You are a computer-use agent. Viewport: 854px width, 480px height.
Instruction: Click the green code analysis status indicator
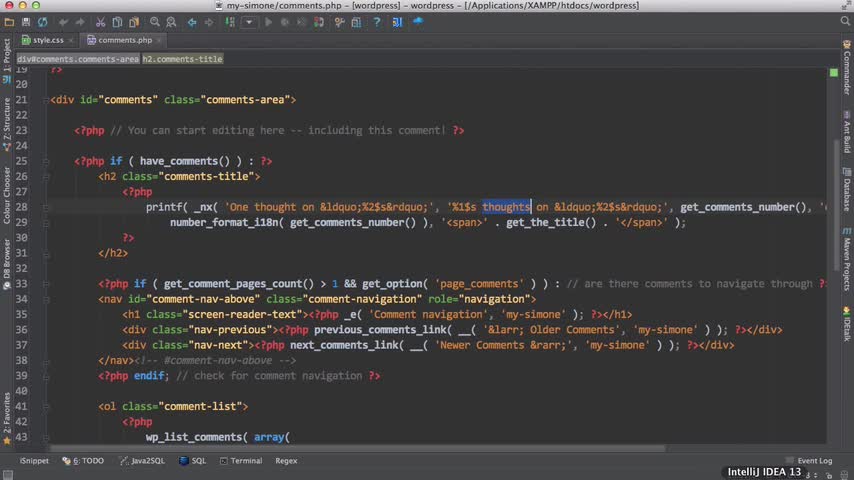833,72
